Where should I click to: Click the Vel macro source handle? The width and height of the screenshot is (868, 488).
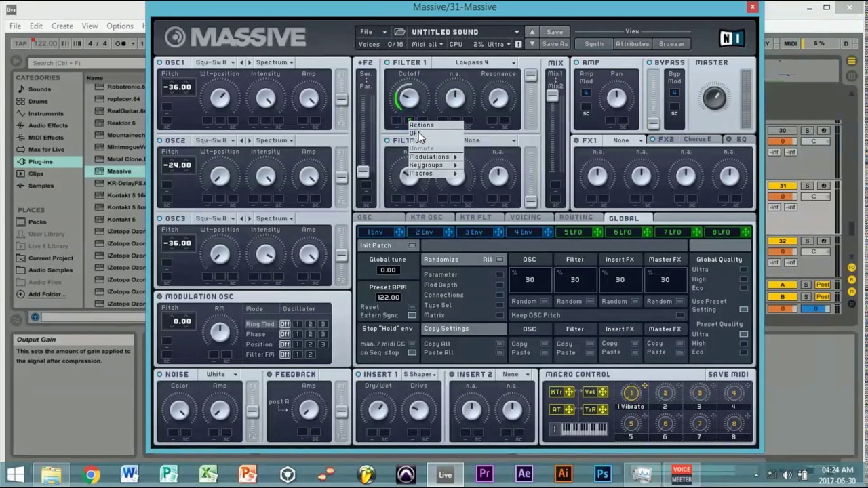pos(601,392)
